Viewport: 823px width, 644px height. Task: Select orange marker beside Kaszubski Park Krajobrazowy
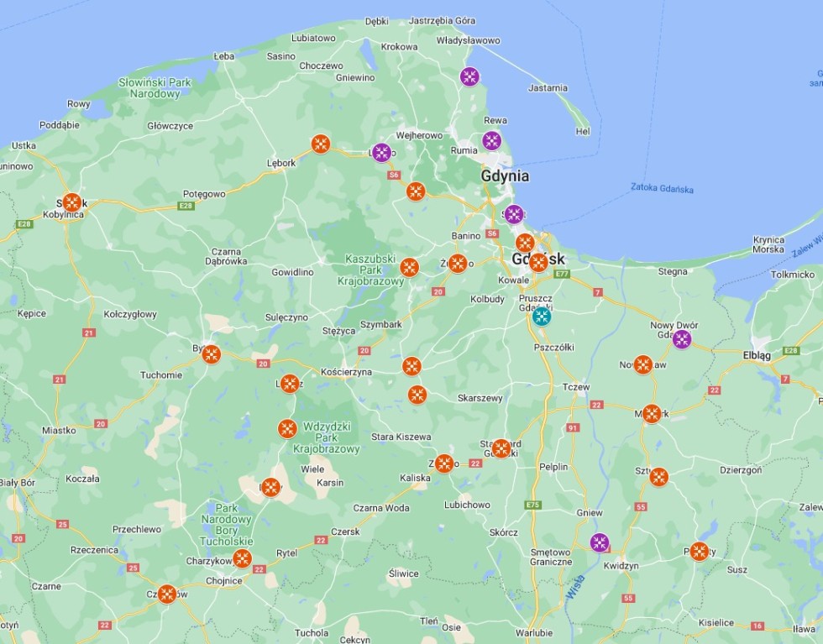[x=410, y=267]
